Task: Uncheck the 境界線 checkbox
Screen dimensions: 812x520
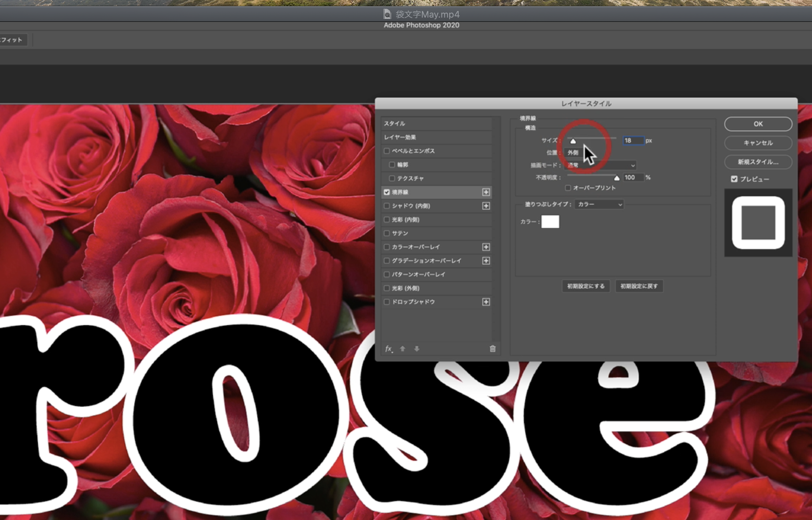Action: pyautogui.click(x=387, y=192)
